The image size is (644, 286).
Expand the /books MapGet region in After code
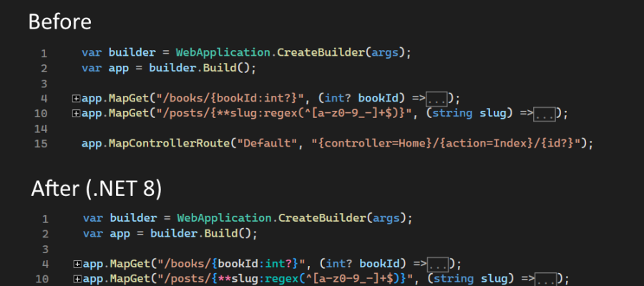[77, 264]
